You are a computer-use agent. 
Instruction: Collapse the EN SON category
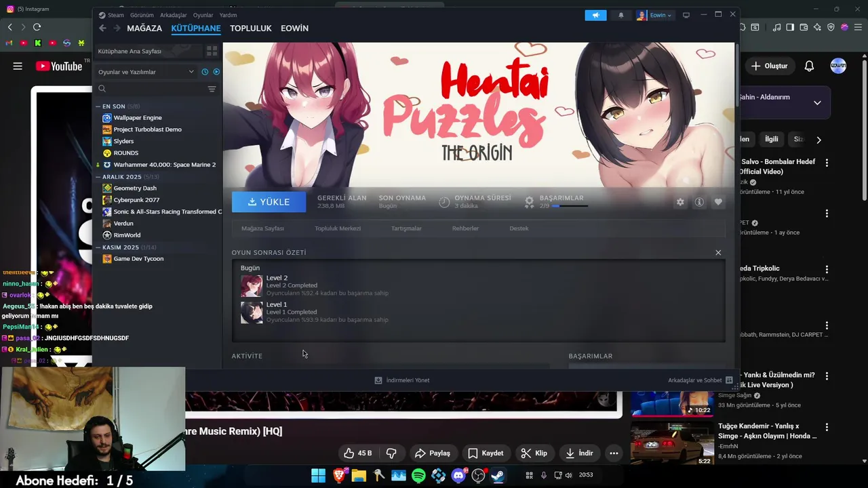click(x=98, y=106)
